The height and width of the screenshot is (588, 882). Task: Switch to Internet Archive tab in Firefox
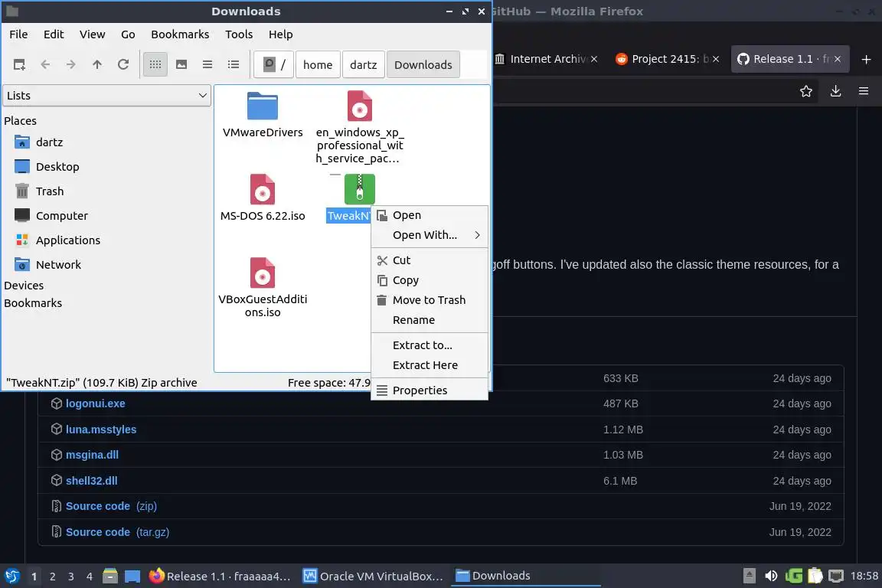(546, 59)
